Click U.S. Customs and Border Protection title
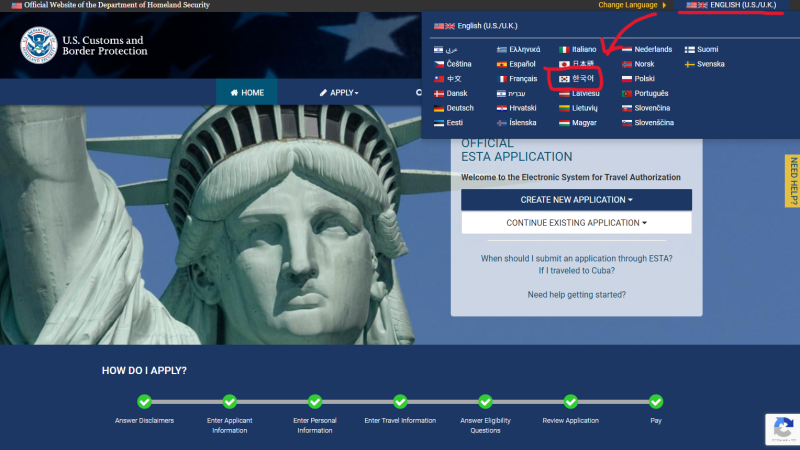Screen dimensions: 800x450 105,45
